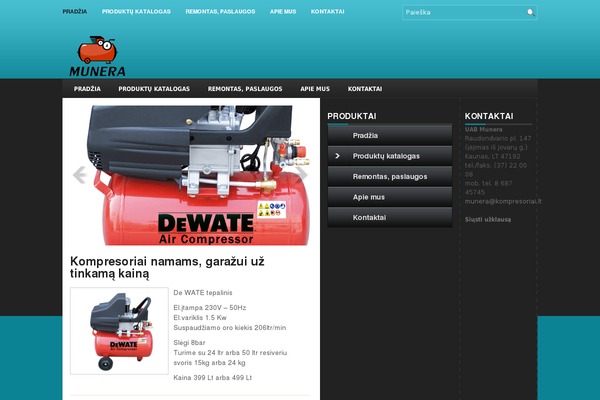Click the Slėgi 8bar specification text

pos(189,343)
